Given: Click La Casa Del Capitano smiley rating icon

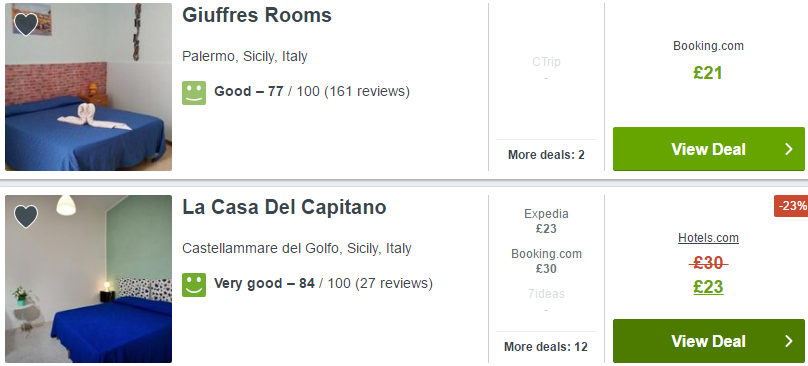Looking at the screenshot, I should tap(194, 285).
